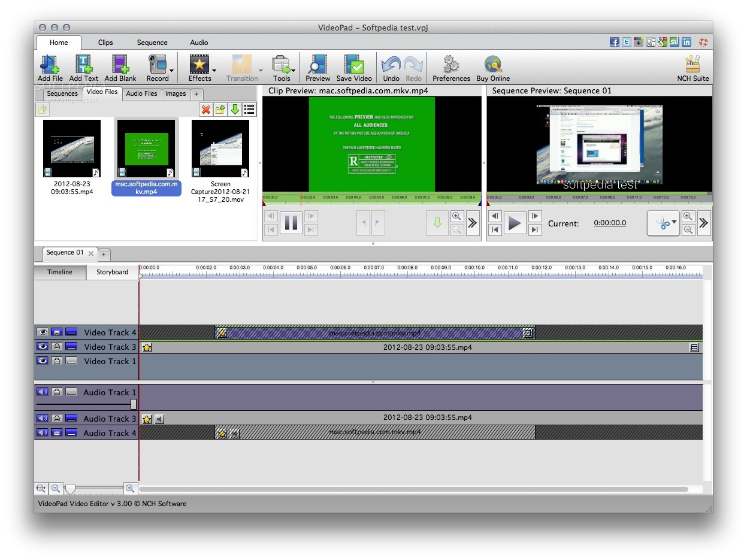This screenshot has height=560, width=747.
Task: Open the Effects star icon
Action: pos(199,64)
